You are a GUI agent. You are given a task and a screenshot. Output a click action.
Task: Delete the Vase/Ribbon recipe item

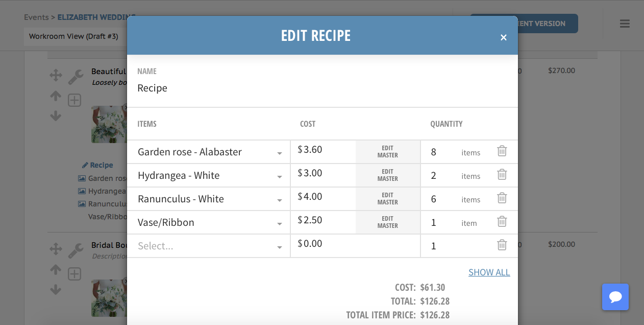click(502, 222)
